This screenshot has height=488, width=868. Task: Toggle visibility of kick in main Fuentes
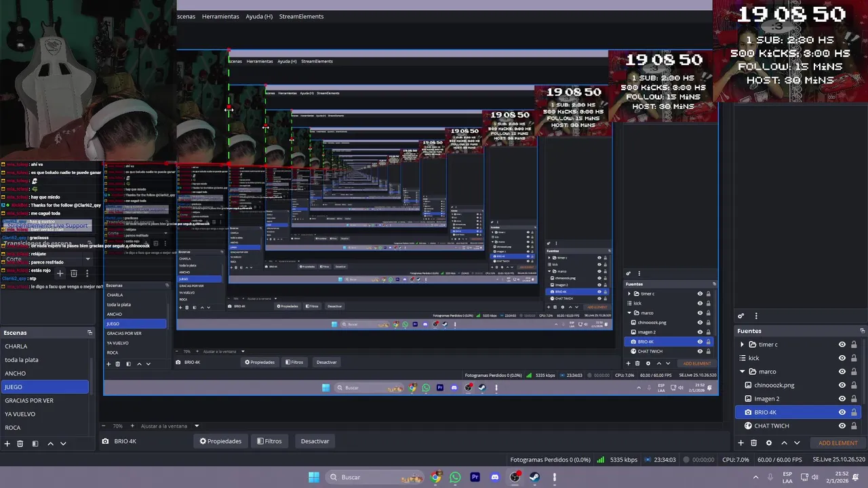point(842,358)
